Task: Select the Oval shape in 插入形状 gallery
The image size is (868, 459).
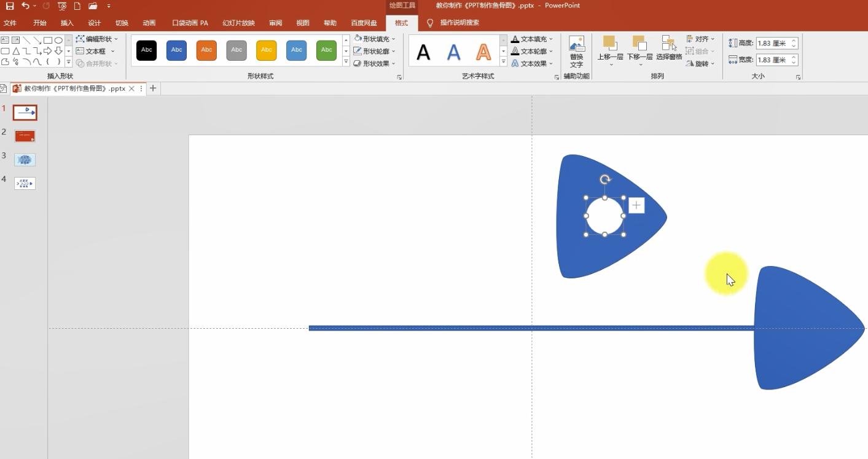Action: point(58,39)
